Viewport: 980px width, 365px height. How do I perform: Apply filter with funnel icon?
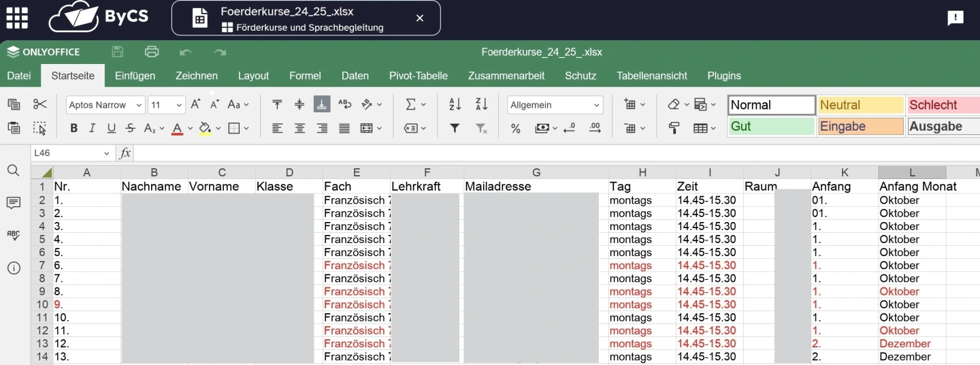pyautogui.click(x=455, y=128)
